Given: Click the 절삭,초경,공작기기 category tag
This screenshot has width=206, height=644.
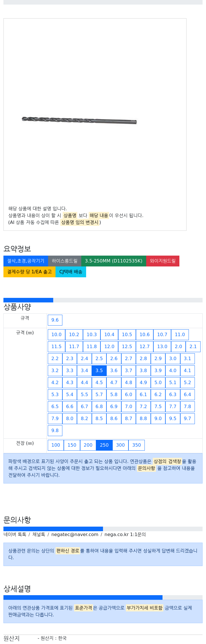Looking at the screenshot, I should click(x=26, y=261).
